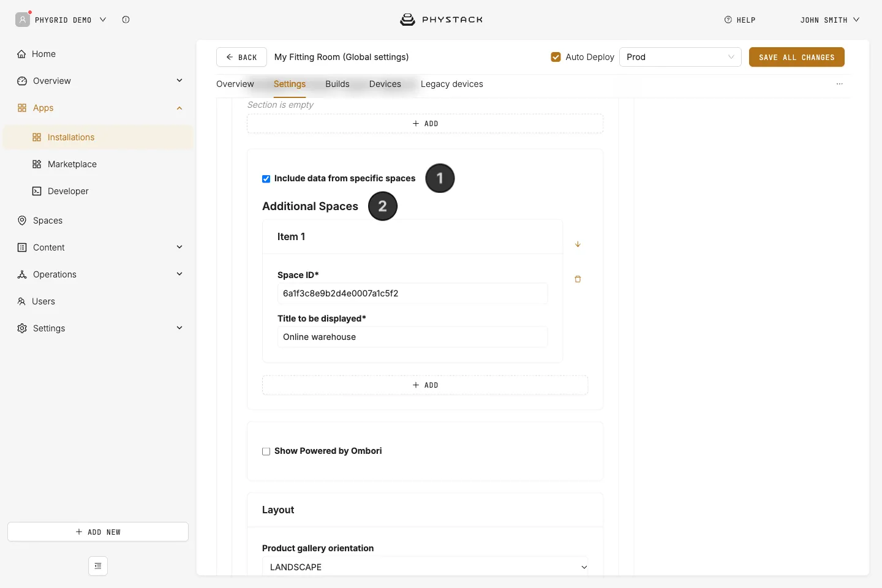Move Item 1 down with the arrow icon

click(578, 244)
